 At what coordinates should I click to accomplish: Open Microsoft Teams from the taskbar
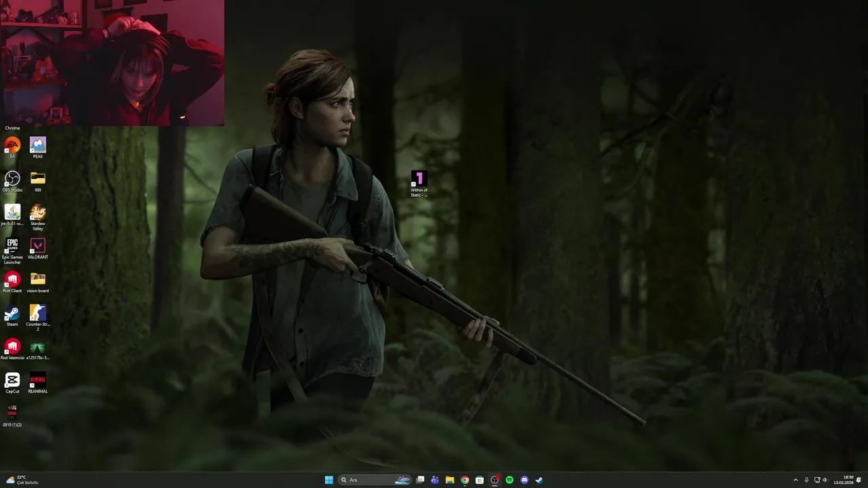(x=435, y=480)
